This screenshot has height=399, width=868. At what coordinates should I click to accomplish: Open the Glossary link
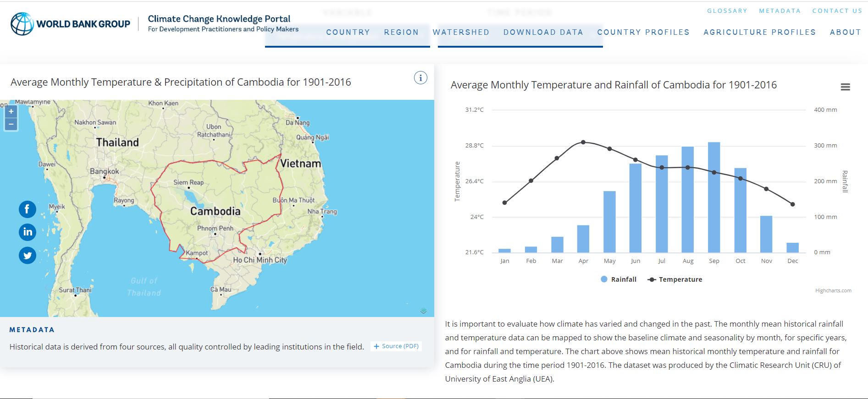(727, 11)
